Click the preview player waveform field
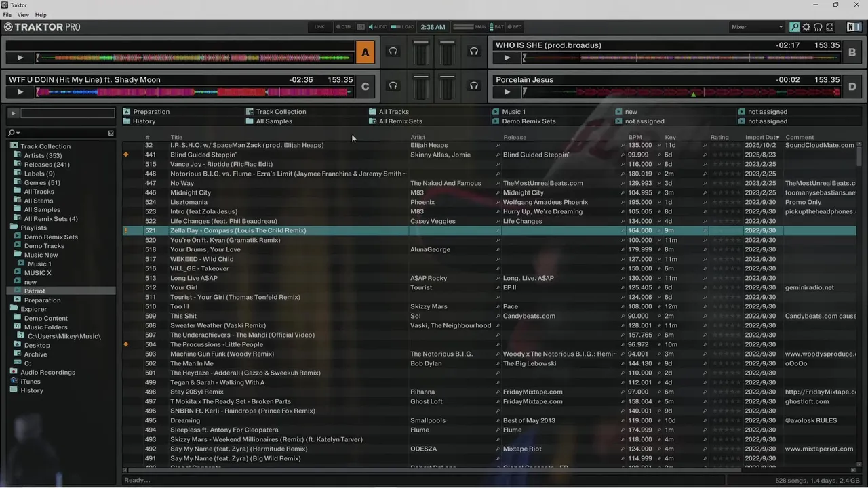This screenshot has width=868, height=488. click(68, 113)
